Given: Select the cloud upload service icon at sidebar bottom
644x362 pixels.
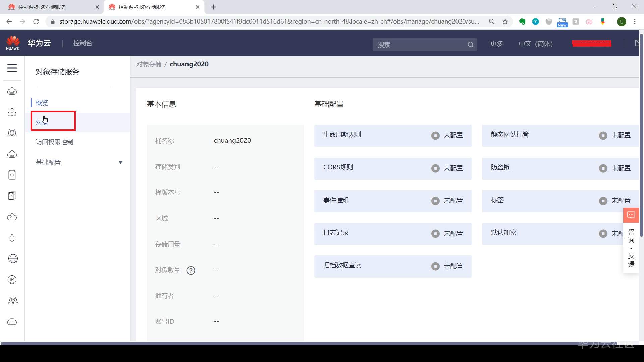Looking at the screenshot, I should [12, 322].
